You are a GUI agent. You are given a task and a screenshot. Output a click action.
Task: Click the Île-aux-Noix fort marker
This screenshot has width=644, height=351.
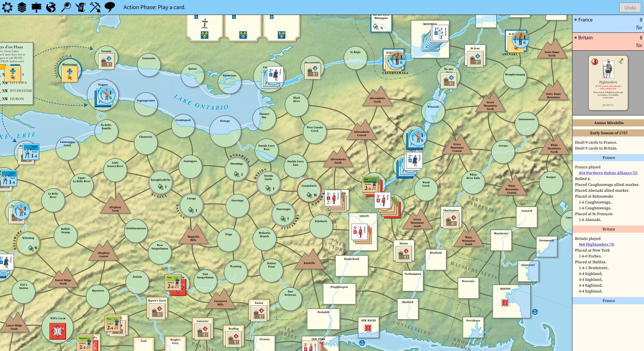click(449, 81)
